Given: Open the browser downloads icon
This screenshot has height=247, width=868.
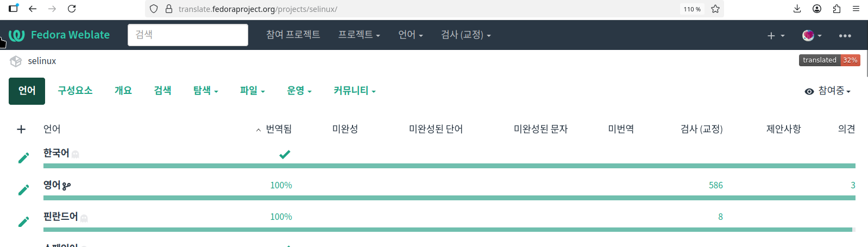Looking at the screenshot, I should (x=797, y=9).
